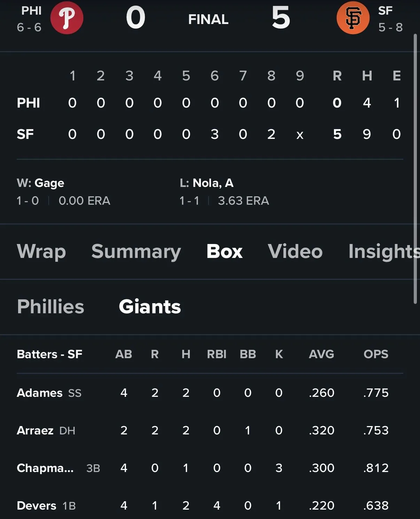Viewport: 420px width, 519px height.
Task: Open losing pitcher Nola's profile
Action: coord(213,183)
